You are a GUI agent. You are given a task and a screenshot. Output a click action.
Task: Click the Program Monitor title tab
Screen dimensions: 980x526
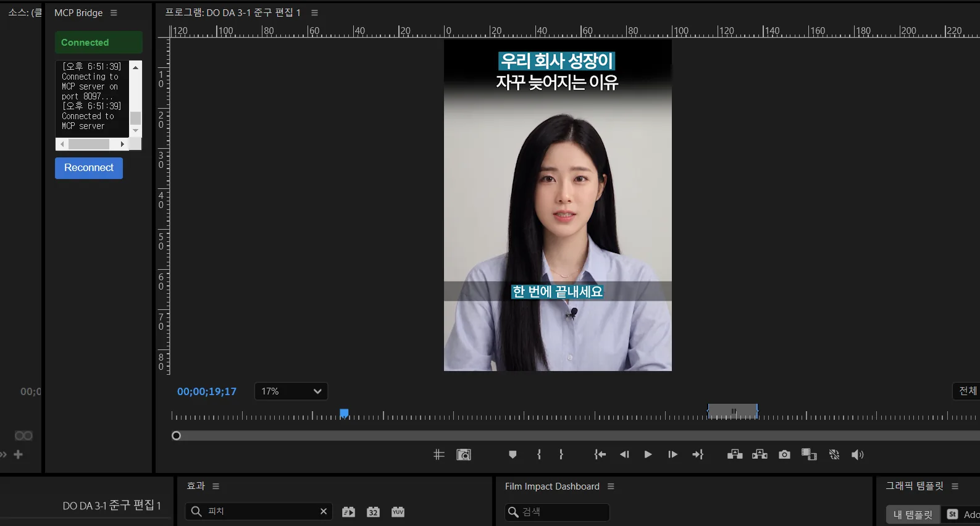click(233, 13)
